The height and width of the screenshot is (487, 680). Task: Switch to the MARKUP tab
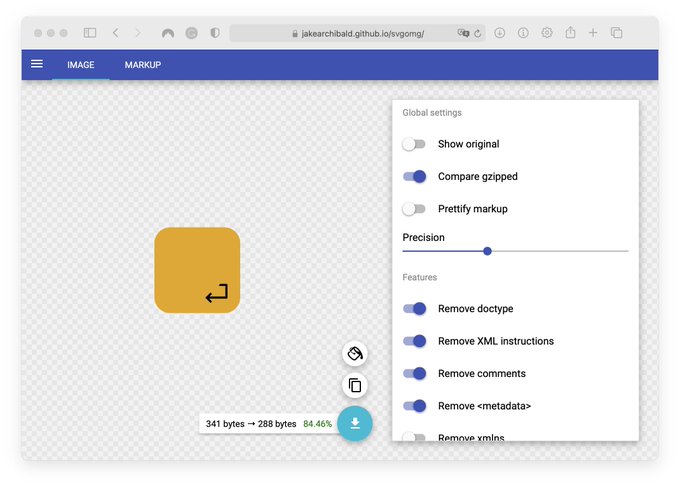point(143,65)
